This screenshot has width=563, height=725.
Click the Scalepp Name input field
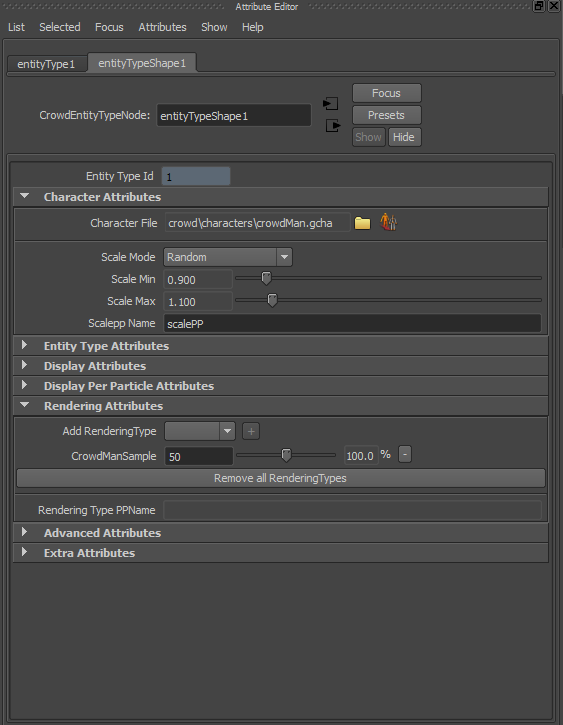(352, 324)
